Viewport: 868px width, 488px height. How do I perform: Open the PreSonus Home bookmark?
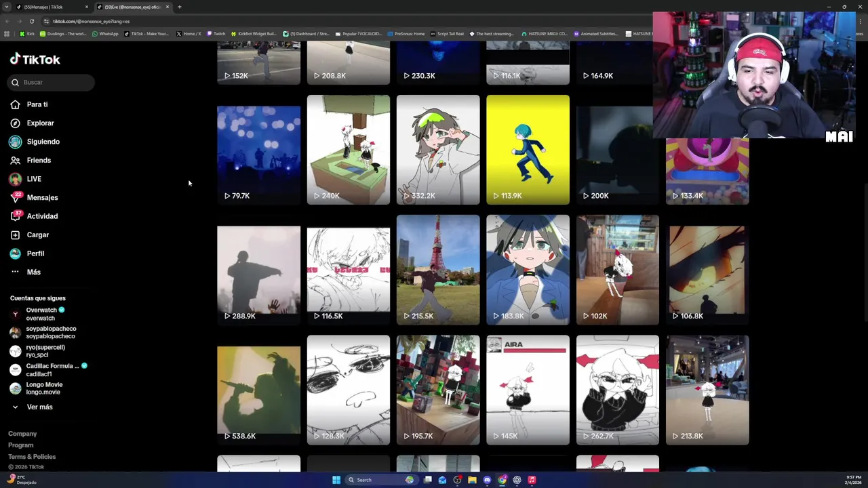coord(406,33)
